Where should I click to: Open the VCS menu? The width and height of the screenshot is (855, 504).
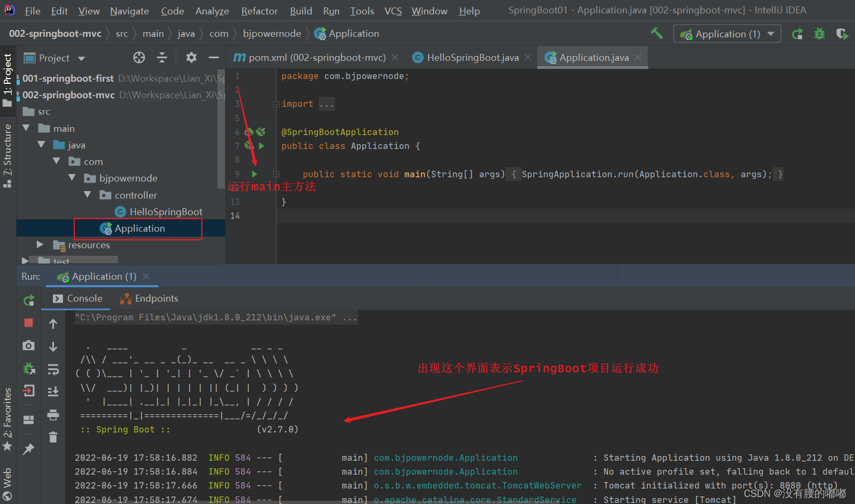click(393, 11)
